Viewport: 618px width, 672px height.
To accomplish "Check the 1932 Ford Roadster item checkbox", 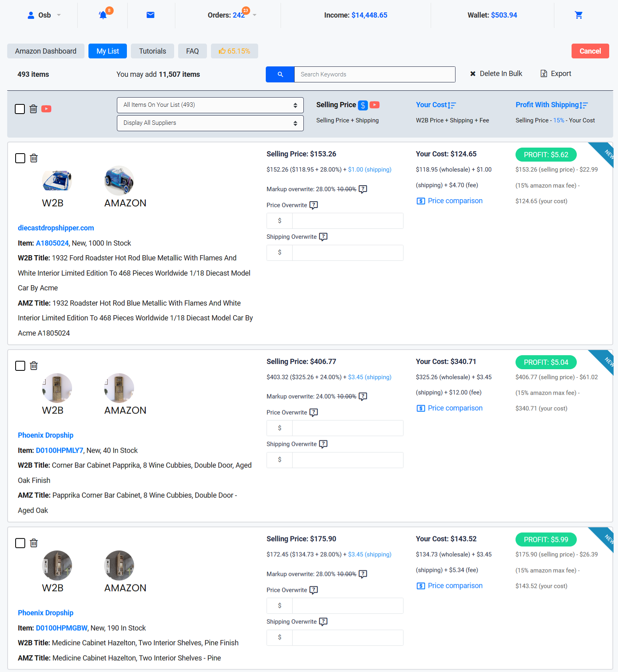I will (x=20, y=158).
